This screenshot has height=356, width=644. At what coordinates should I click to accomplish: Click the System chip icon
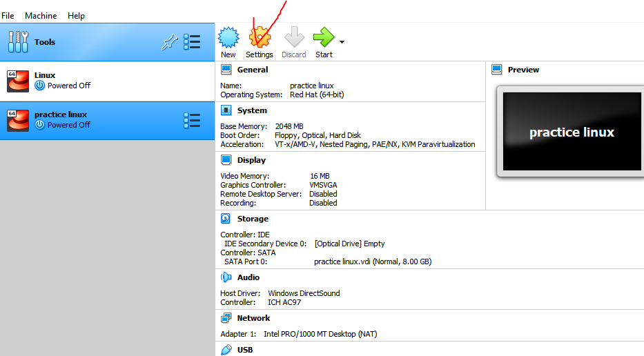click(226, 110)
